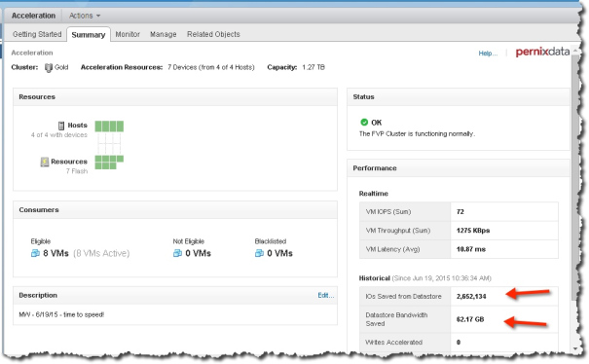Click the Historical since date text
Screen dimensions: 589x364
(442, 278)
